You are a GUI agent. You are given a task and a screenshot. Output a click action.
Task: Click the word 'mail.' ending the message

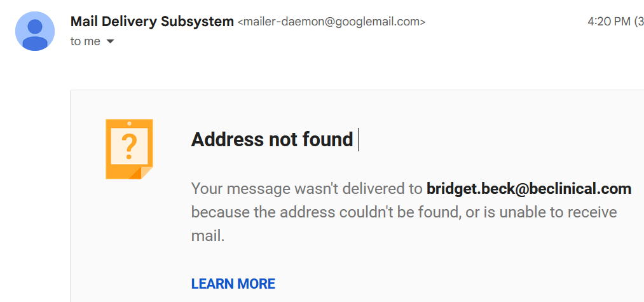click(x=208, y=237)
